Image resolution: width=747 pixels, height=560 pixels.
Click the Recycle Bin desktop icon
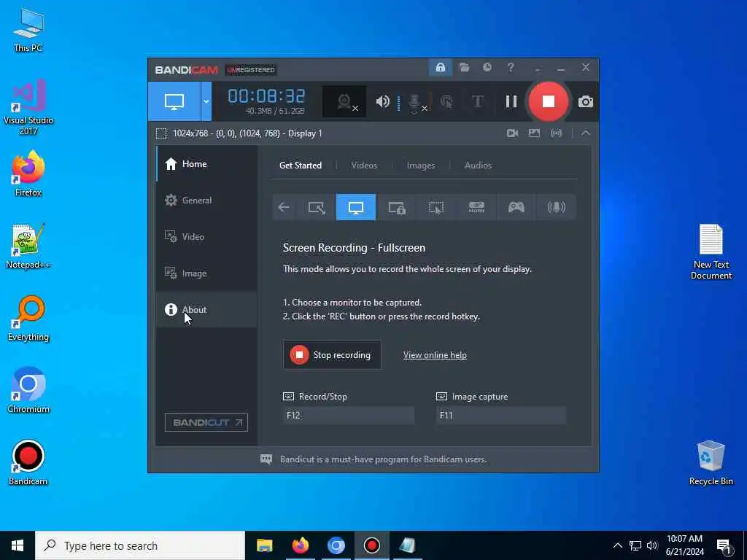click(711, 463)
